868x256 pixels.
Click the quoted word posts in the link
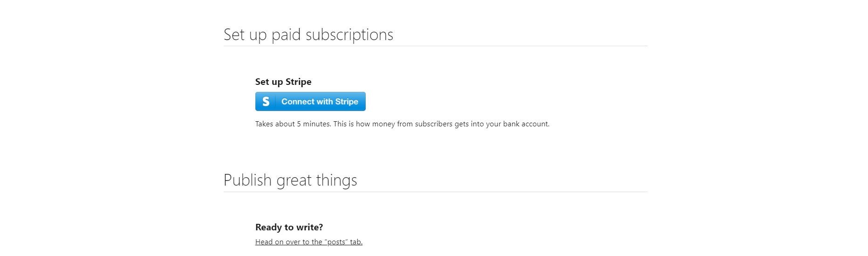pyautogui.click(x=336, y=242)
